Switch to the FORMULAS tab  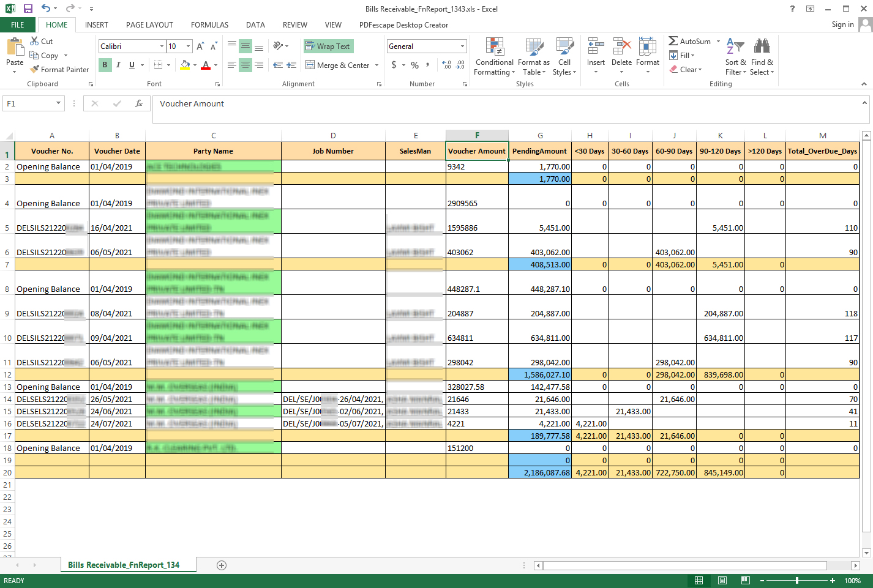pyautogui.click(x=209, y=25)
